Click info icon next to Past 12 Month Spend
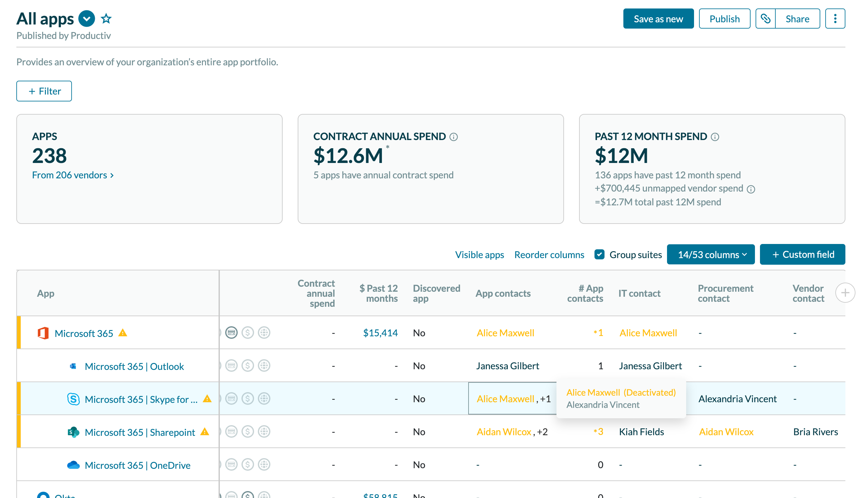The height and width of the screenshot is (498, 868). coord(715,137)
